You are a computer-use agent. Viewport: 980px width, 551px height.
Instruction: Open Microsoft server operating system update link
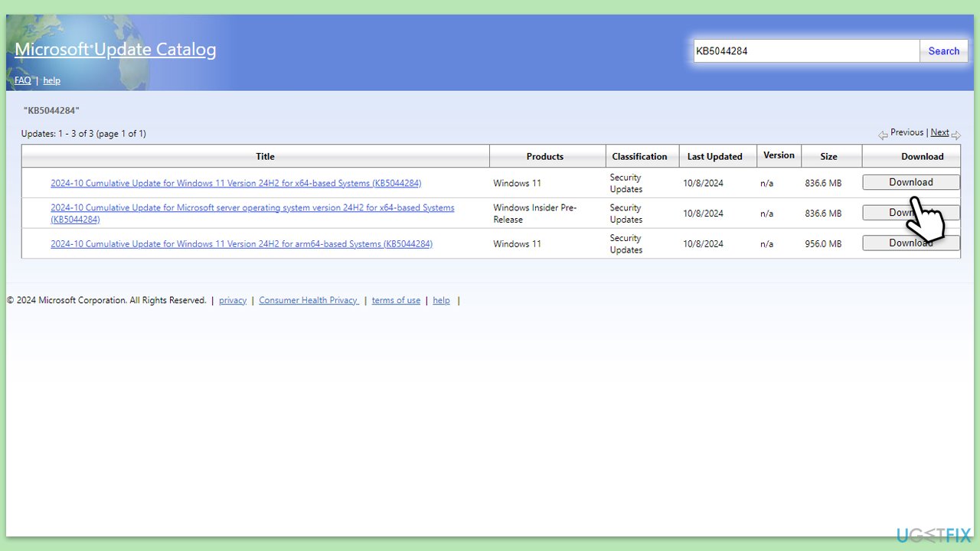252,208
